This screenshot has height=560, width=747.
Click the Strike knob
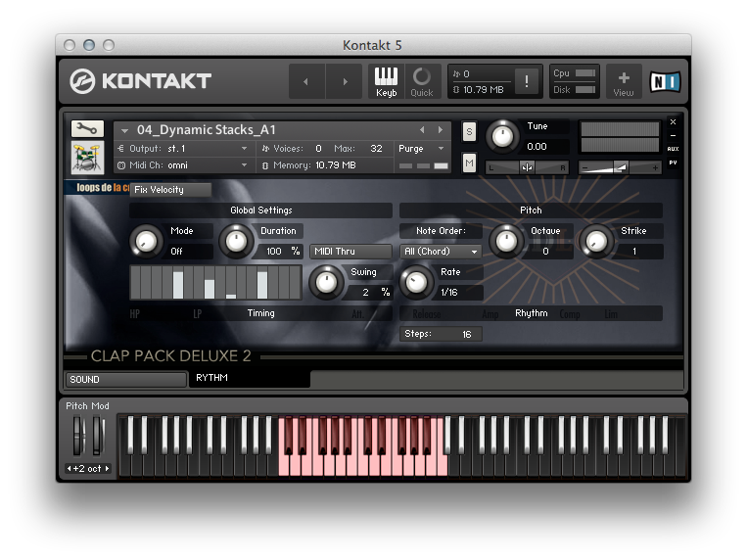point(596,242)
